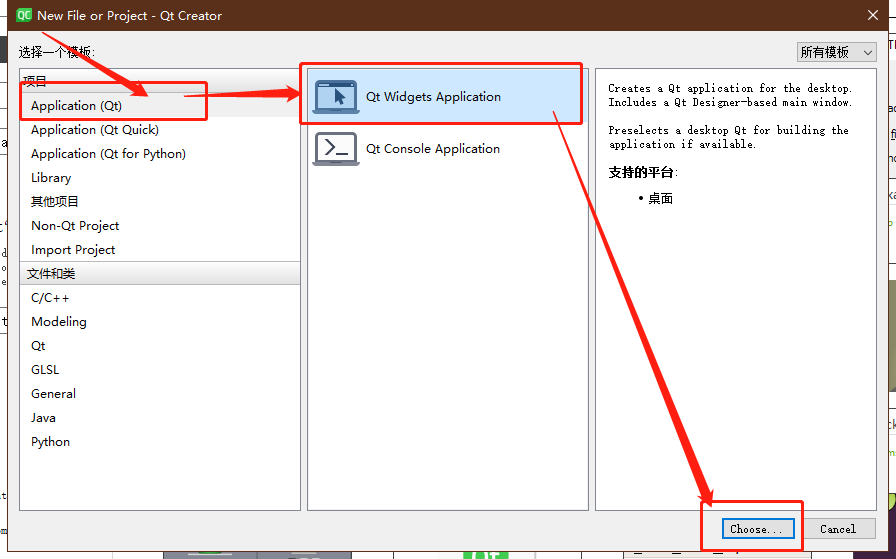The width and height of the screenshot is (896, 559).
Task: Close the New File or Project dialog
Action: tap(873, 15)
